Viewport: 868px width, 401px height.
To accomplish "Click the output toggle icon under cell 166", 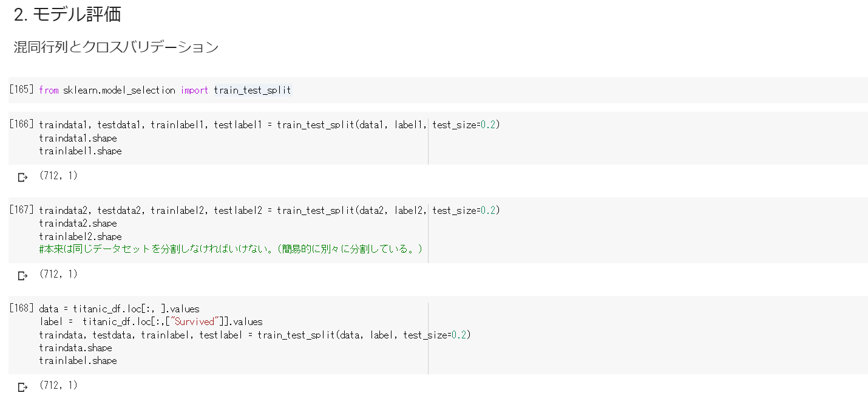I will coord(23,177).
